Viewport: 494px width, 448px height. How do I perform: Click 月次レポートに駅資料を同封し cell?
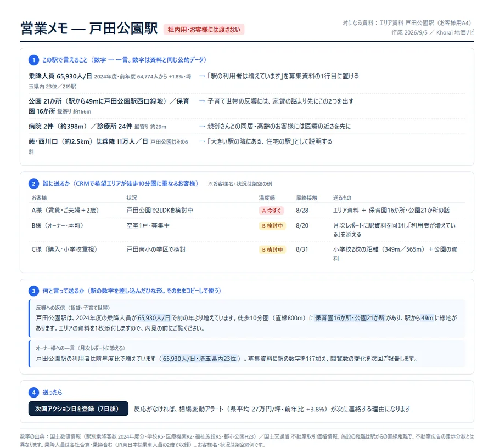tap(394, 230)
